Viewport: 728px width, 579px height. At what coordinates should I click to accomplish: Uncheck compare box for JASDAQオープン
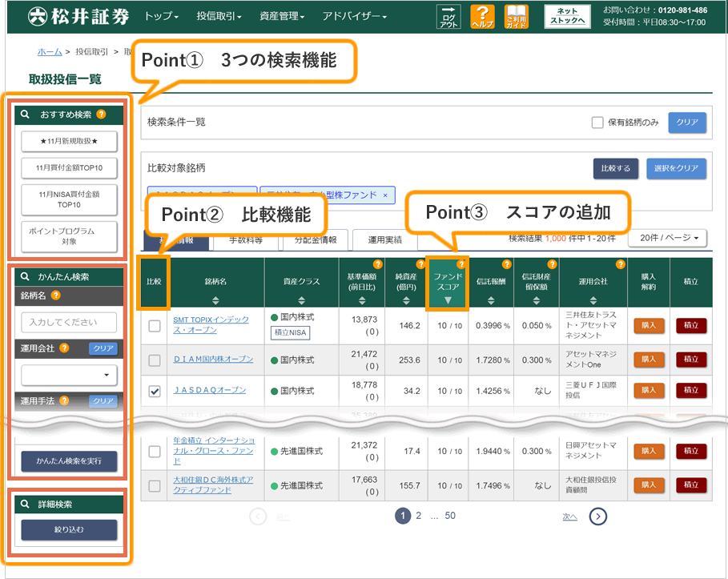(154, 391)
